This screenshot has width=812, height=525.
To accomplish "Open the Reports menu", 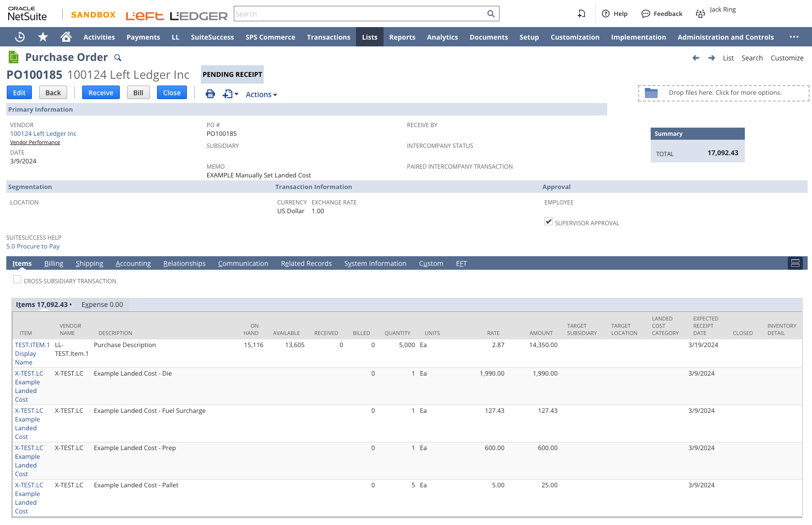I will 402,37.
